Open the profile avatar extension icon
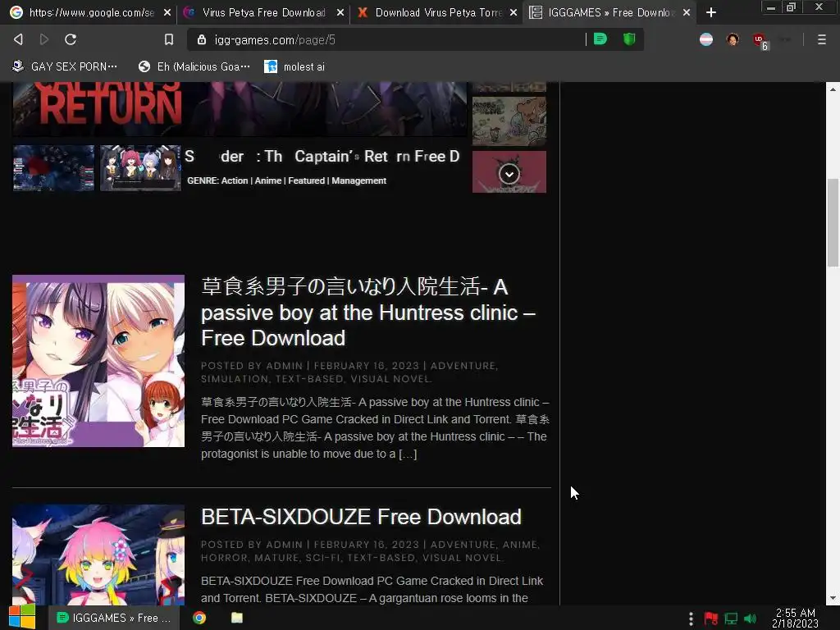Viewport: 840px width, 630px height. [733, 39]
